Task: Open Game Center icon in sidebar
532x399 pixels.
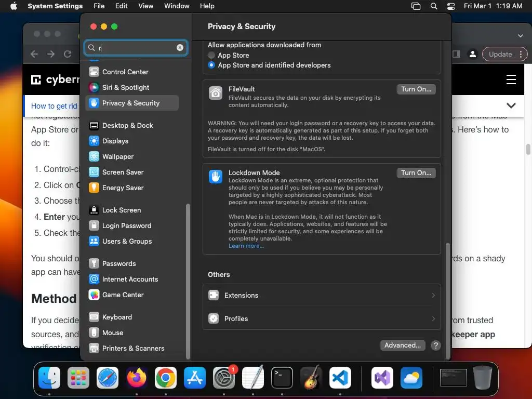Action: [94, 295]
